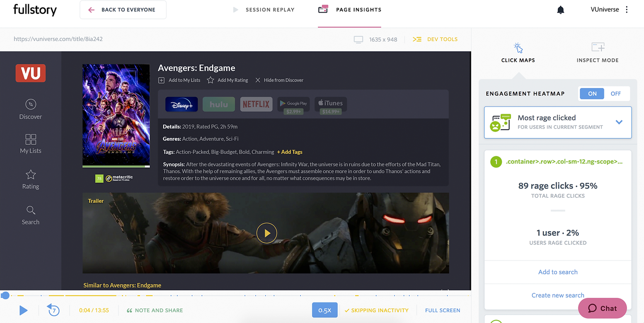Screen dimensions: 644x323
Task: Enter Full Screen mode
Action: pos(442,310)
